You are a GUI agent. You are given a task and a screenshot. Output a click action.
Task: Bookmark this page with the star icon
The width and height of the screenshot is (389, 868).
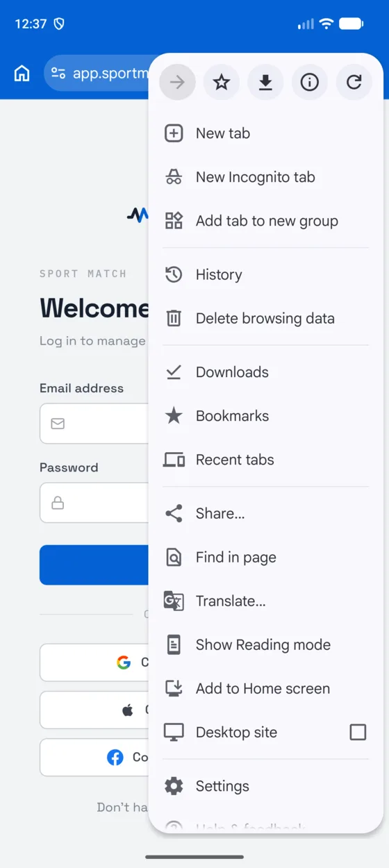[x=221, y=83]
